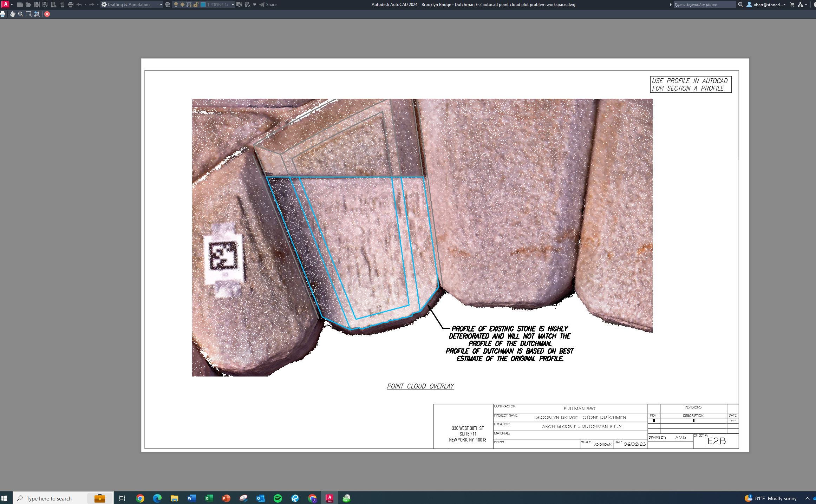Image resolution: width=816 pixels, height=504 pixels.
Task: Expand the search options arrow
Action: pyautogui.click(x=671, y=5)
